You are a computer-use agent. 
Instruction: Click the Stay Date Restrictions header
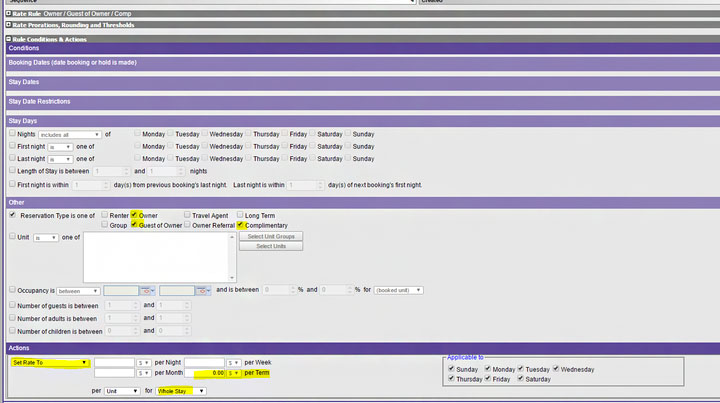(40, 101)
